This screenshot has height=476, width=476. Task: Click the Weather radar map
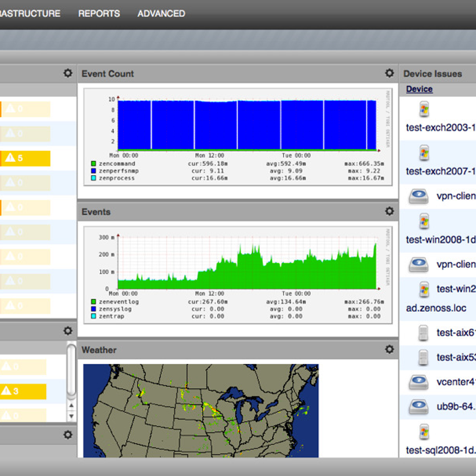click(x=201, y=411)
